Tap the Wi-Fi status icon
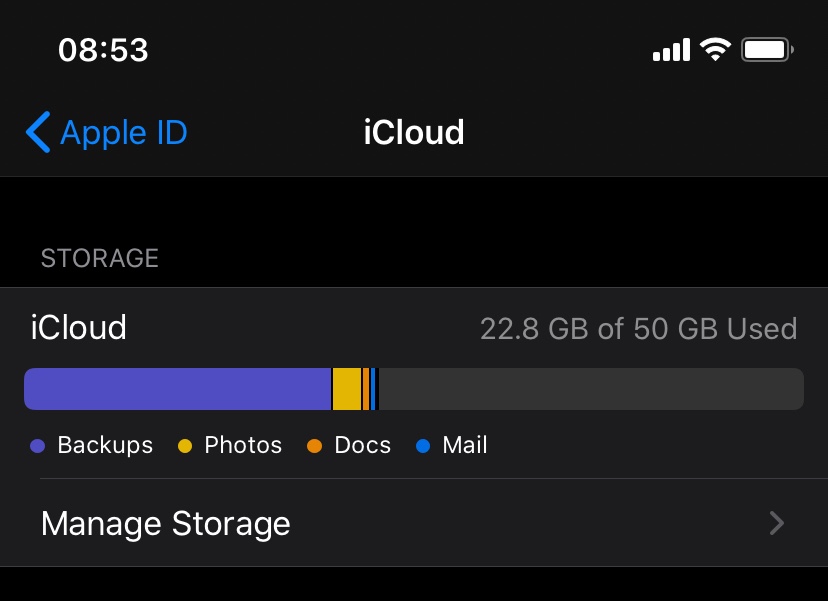This screenshot has height=601, width=828. click(715, 49)
